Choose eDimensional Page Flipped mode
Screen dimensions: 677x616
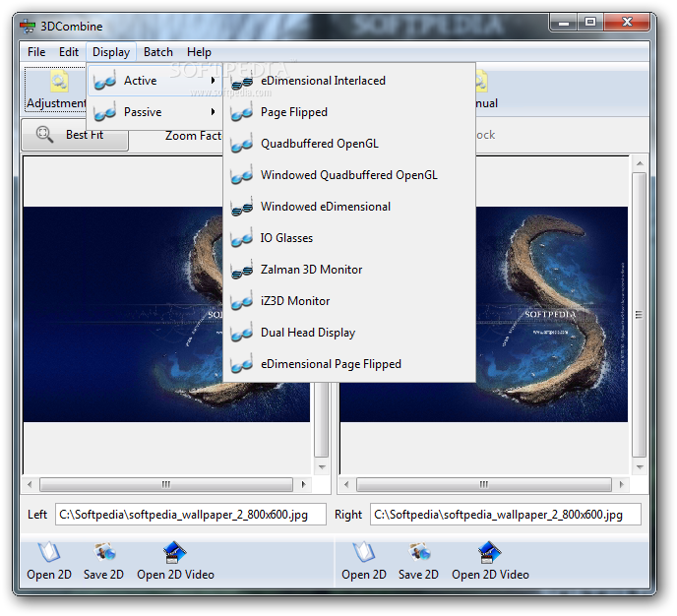click(349, 364)
